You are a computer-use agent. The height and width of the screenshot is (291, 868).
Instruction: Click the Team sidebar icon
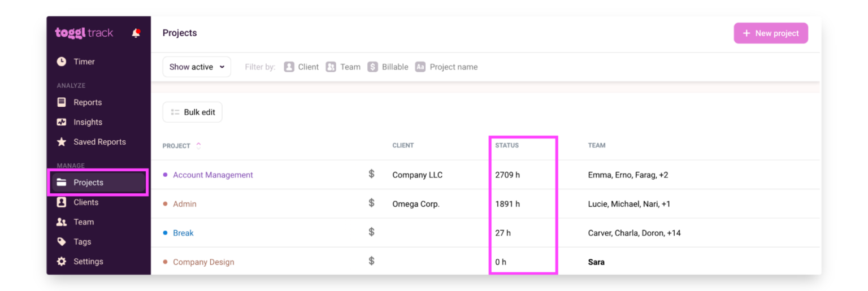tap(62, 222)
